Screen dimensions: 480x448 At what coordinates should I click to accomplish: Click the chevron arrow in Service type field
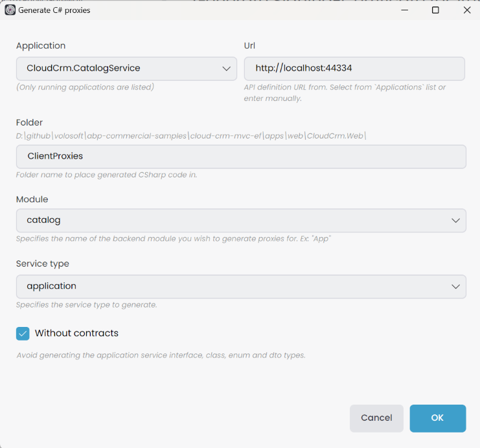tap(455, 287)
